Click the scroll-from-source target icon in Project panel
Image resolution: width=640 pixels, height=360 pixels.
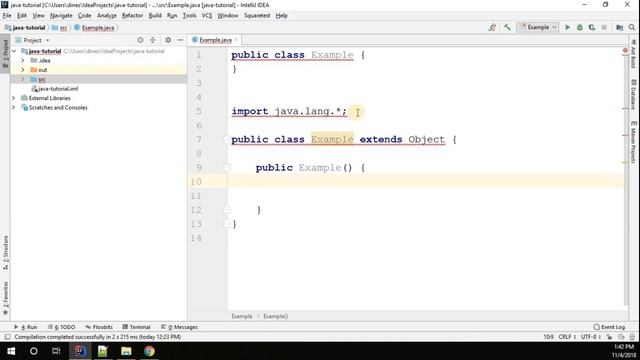click(140, 40)
